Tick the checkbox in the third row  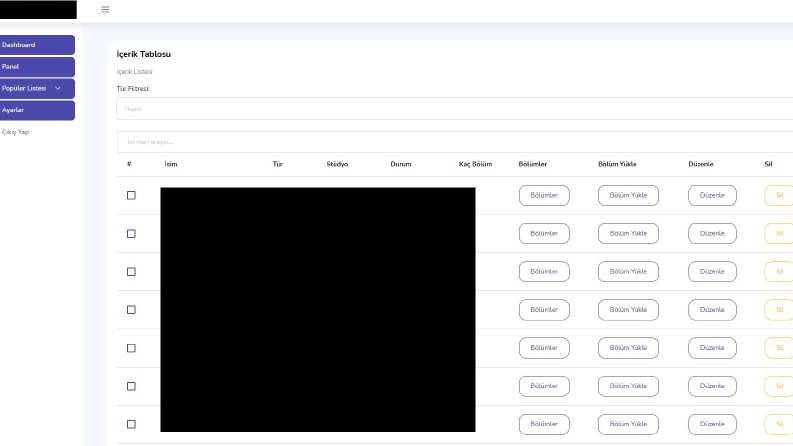131,272
